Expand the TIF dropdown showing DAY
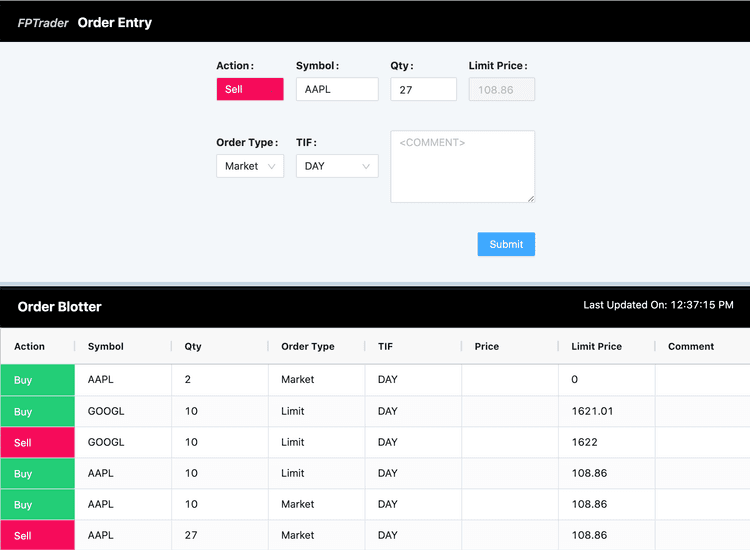The width and height of the screenshot is (750, 550). pos(336,166)
